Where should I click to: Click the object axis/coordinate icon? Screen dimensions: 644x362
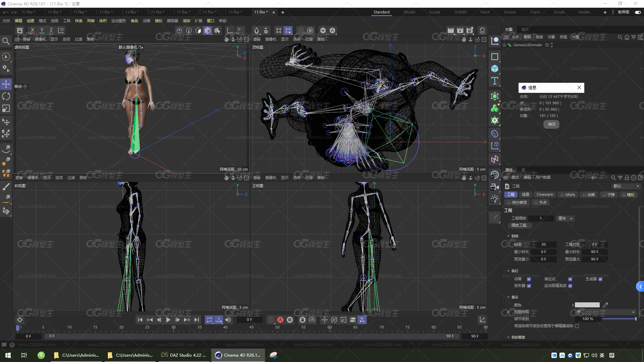(61, 30)
